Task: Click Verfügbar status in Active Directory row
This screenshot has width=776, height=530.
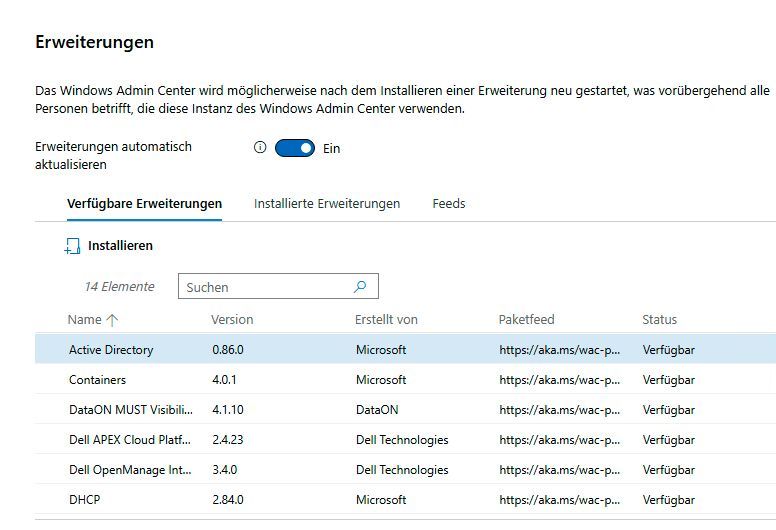Action: (669, 350)
